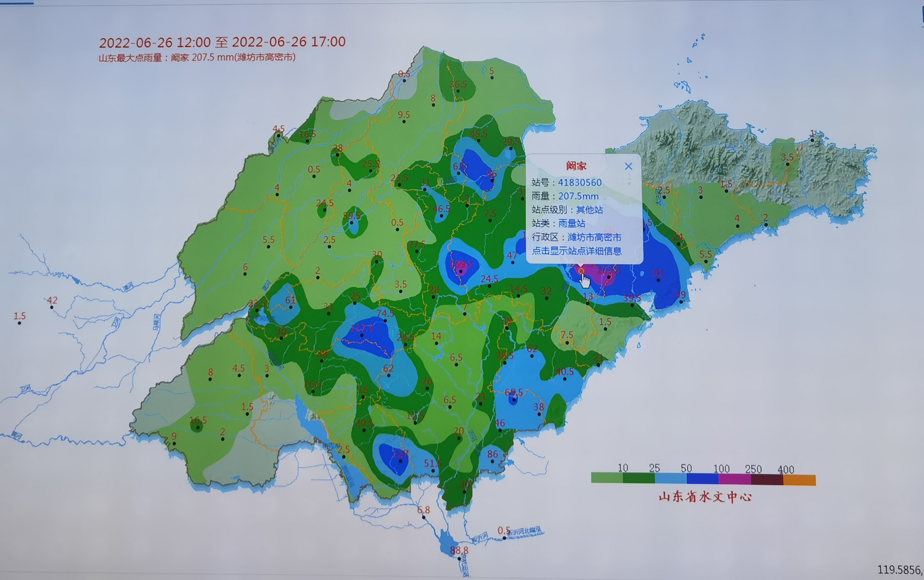This screenshot has height=580, width=924.
Task: Select the 91 rainfall station marker
Action: pyautogui.click(x=659, y=280)
